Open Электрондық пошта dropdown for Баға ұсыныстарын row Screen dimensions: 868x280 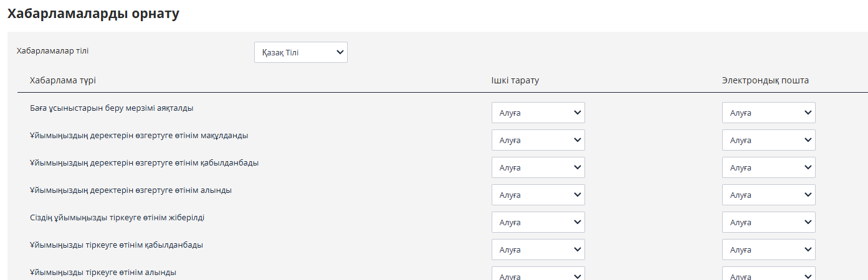point(768,113)
